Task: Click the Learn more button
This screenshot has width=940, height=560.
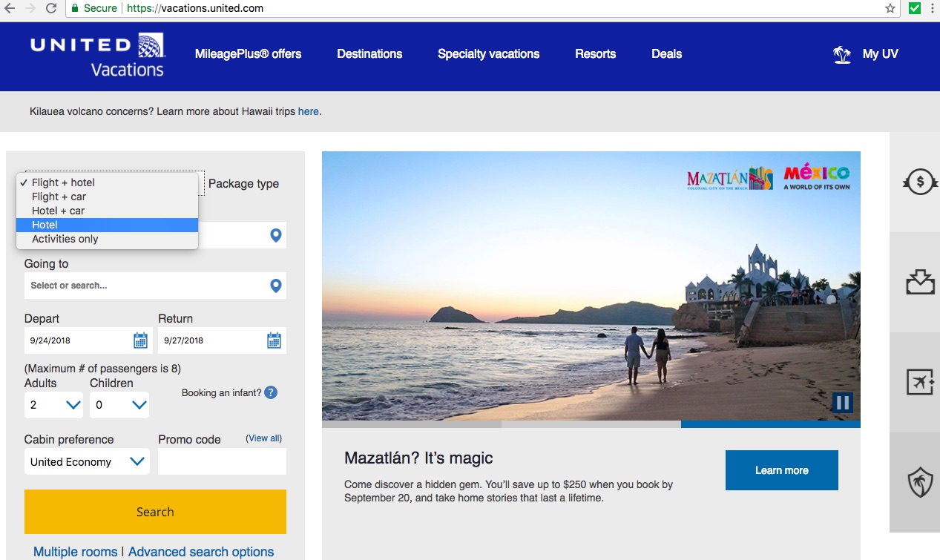Action: tap(781, 470)
